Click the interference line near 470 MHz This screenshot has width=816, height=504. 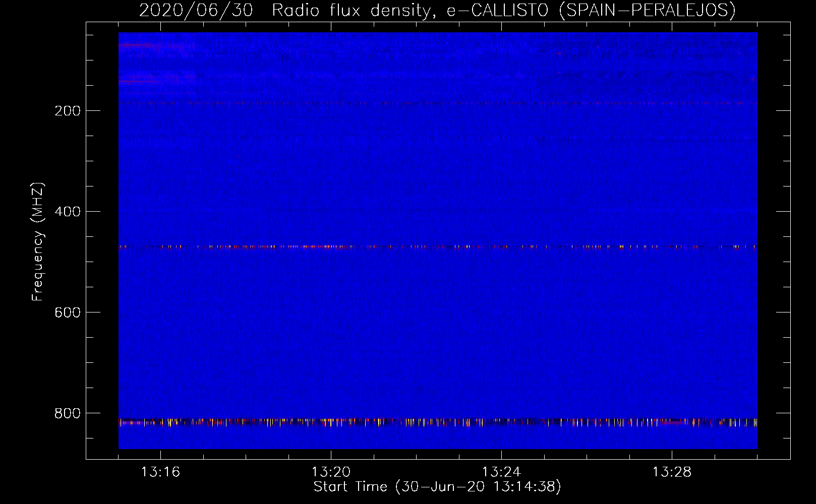point(438,247)
